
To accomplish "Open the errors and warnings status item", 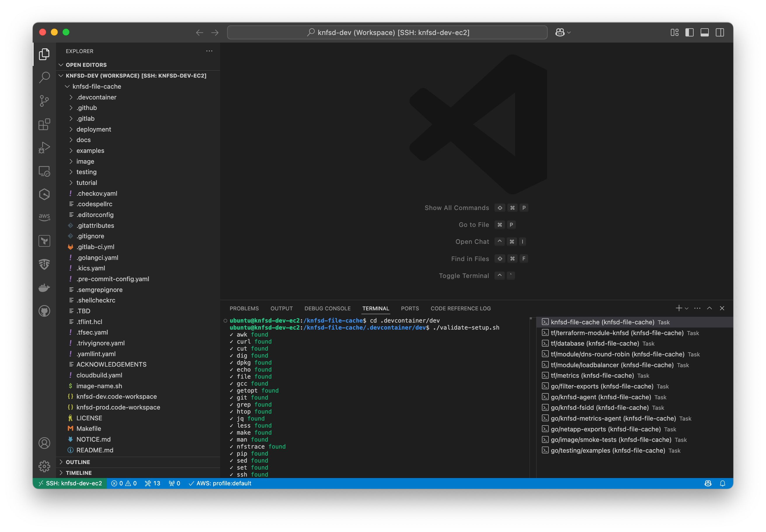I will click(x=124, y=483).
